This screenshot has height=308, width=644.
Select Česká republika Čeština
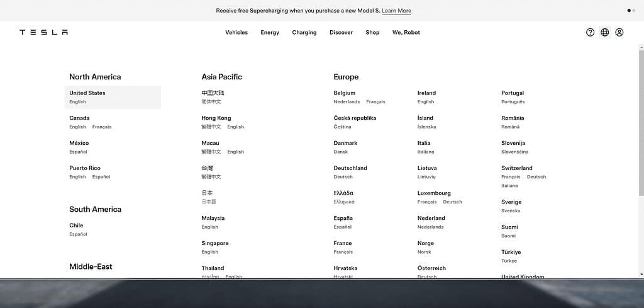[343, 127]
